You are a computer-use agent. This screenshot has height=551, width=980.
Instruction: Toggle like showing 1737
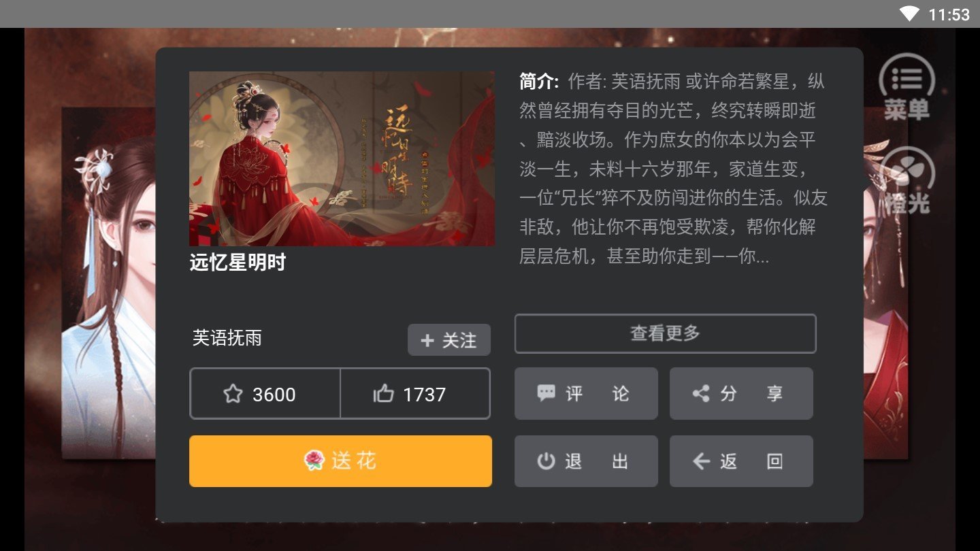[415, 393]
